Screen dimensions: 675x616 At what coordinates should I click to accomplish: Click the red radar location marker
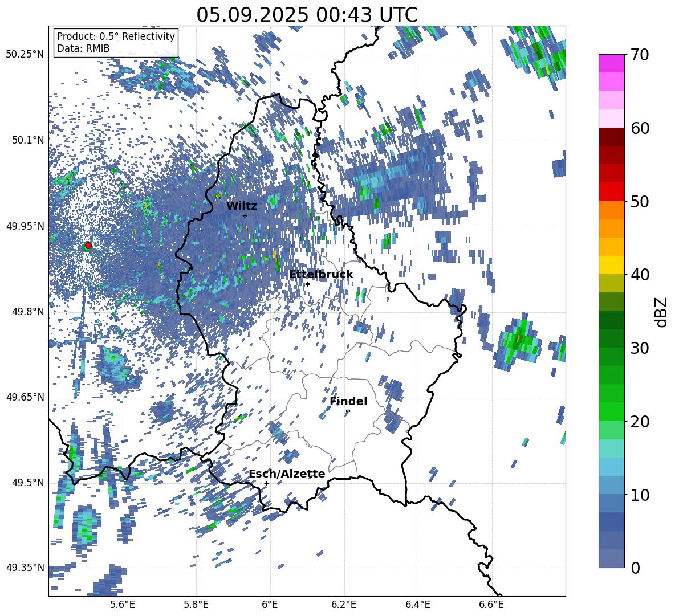pos(88,245)
